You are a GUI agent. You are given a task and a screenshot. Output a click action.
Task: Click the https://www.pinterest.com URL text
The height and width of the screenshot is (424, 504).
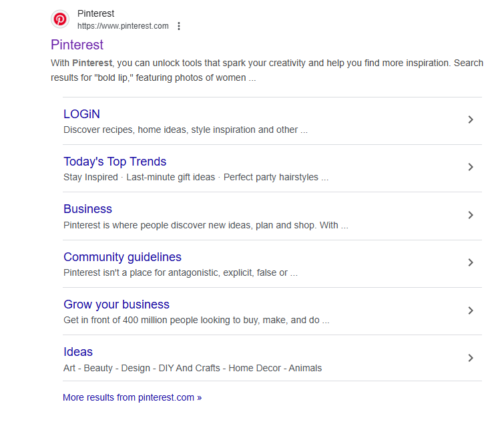pyautogui.click(x=123, y=26)
